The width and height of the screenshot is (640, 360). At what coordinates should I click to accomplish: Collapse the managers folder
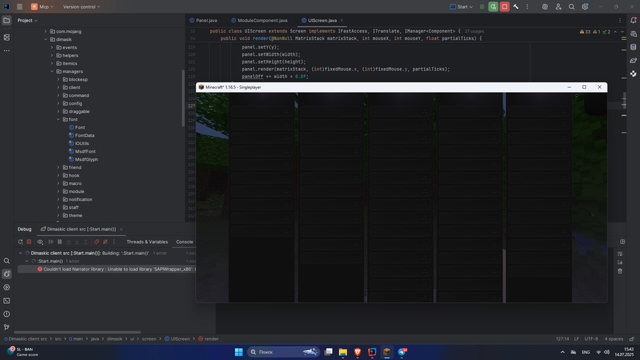pyautogui.click(x=52, y=71)
